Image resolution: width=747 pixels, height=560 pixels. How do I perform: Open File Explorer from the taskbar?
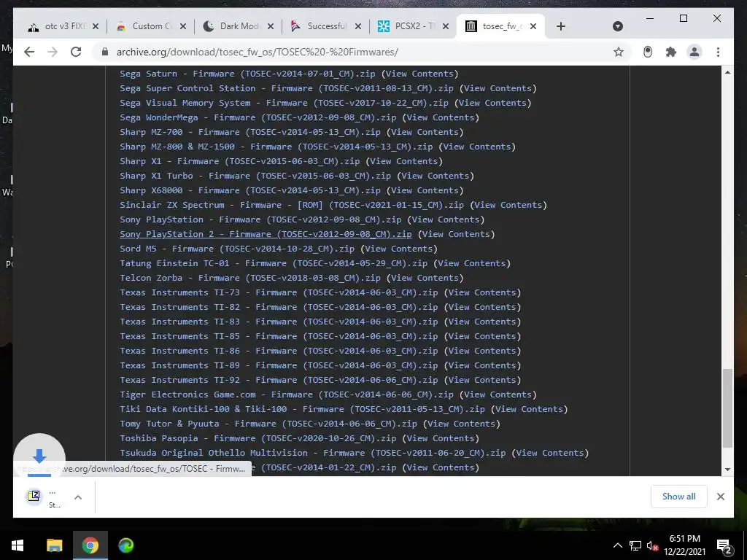54,545
